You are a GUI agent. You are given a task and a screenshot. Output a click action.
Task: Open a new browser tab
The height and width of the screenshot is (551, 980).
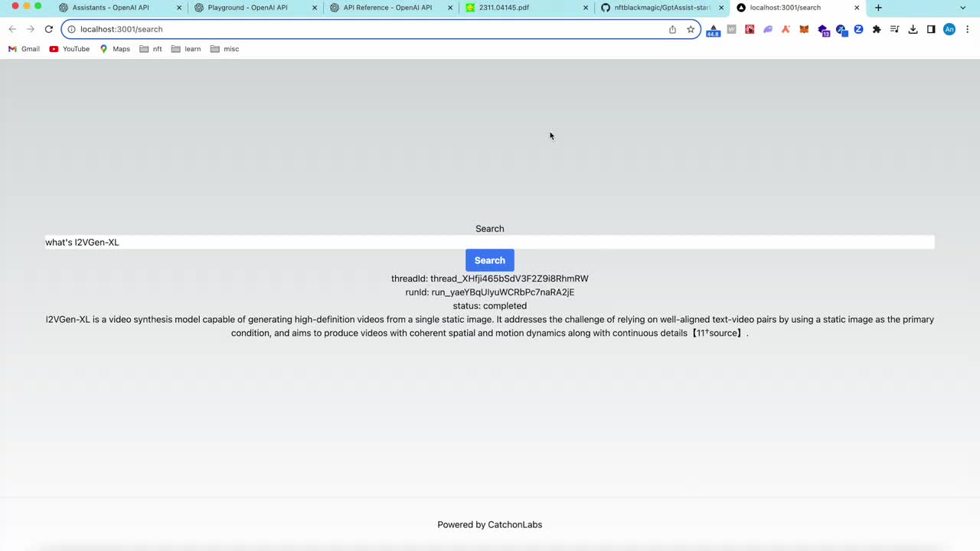coord(878,8)
